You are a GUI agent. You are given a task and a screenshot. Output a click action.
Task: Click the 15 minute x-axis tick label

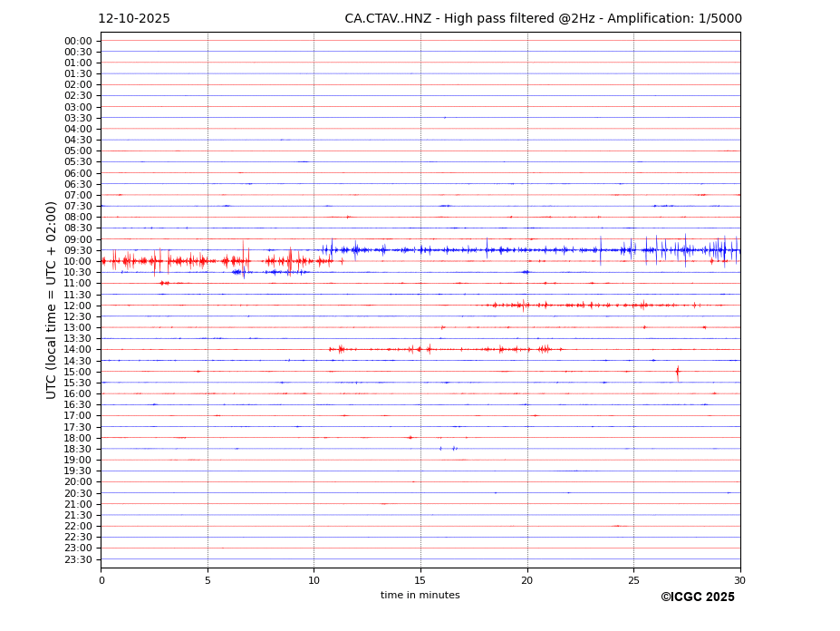(x=420, y=580)
